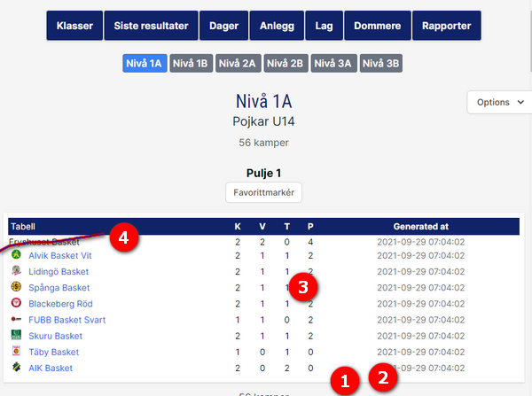Click the Generated at column header
Image resolution: width=532 pixels, height=396 pixels.
420,227
